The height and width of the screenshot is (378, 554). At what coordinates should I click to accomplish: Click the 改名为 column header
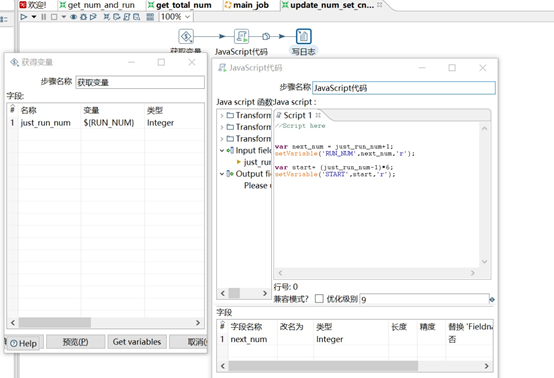click(295, 327)
